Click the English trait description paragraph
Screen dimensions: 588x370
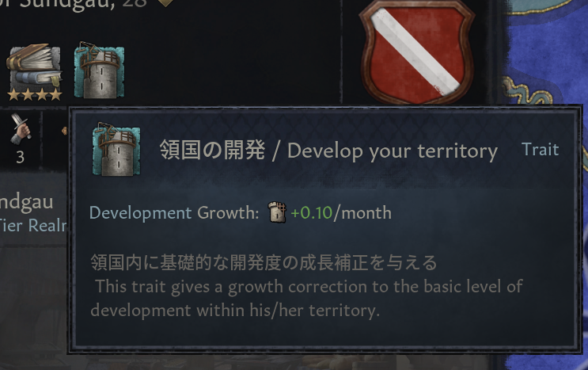click(307, 299)
